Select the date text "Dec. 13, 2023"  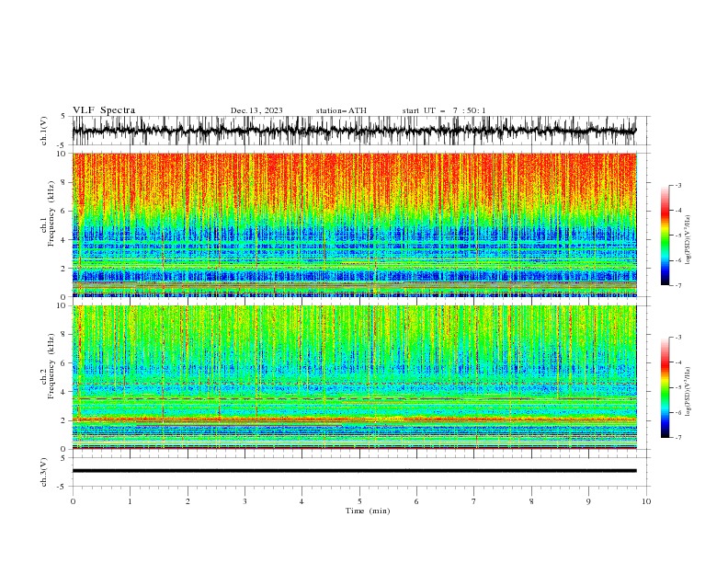256,110
